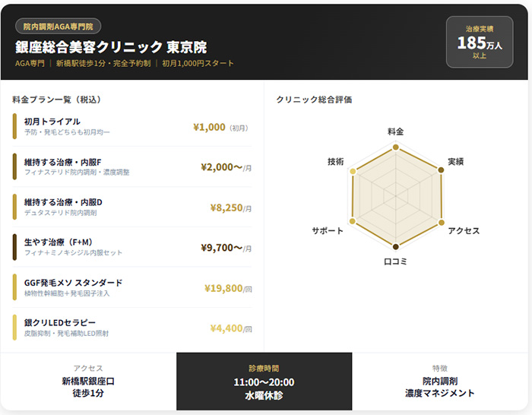Click the 院内調剤AGA専門院 badge
Screen dimensions: 532x415
coord(58,27)
